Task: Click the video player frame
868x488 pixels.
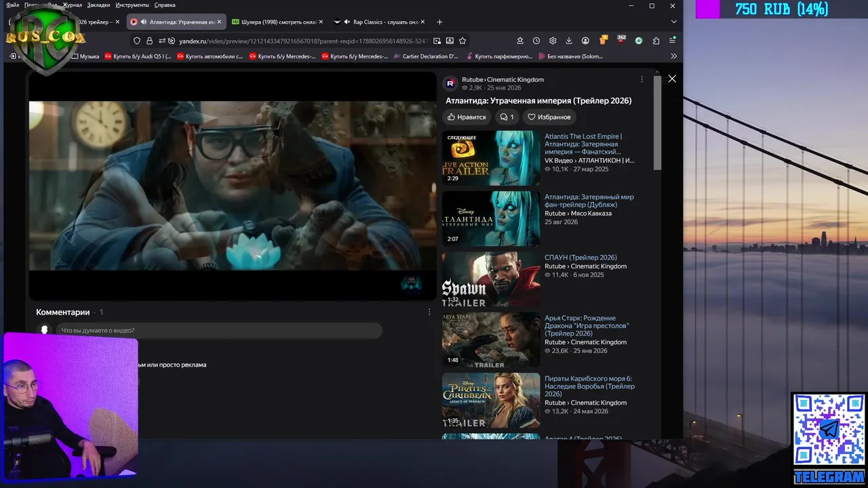Action: (x=233, y=186)
